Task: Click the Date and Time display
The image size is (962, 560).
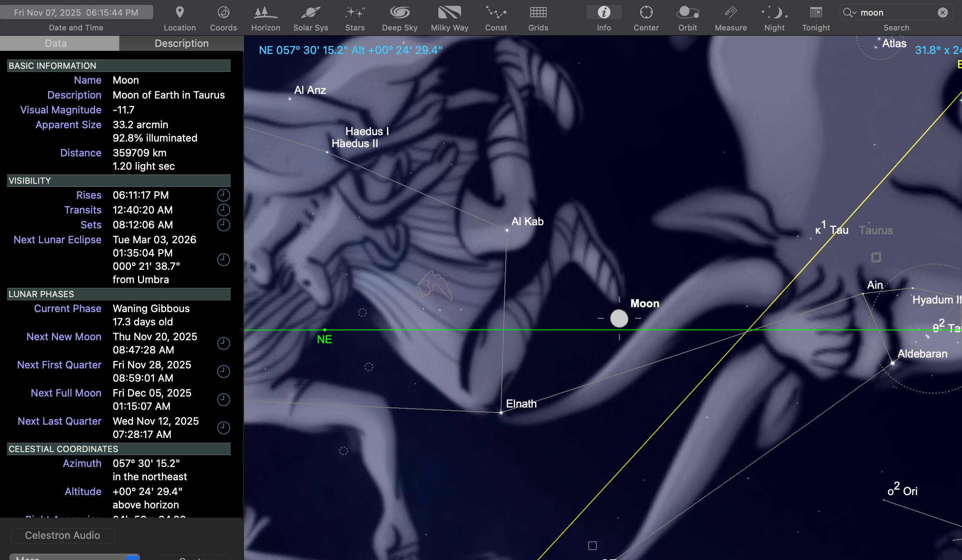Action: (x=76, y=13)
